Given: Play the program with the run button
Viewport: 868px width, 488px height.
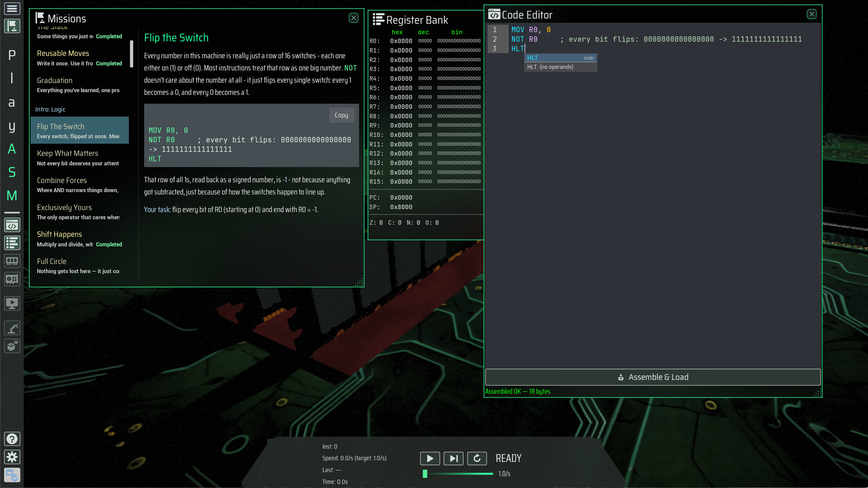Looking at the screenshot, I should (430, 459).
